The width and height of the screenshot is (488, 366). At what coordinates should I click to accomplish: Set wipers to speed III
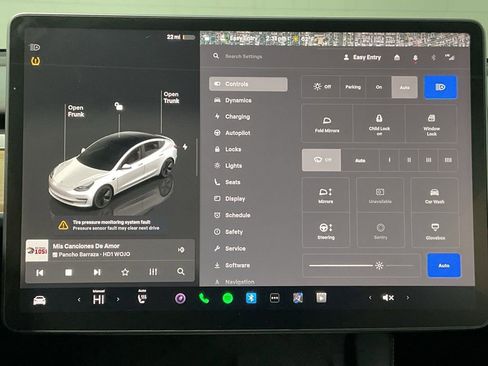tap(428, 160)
